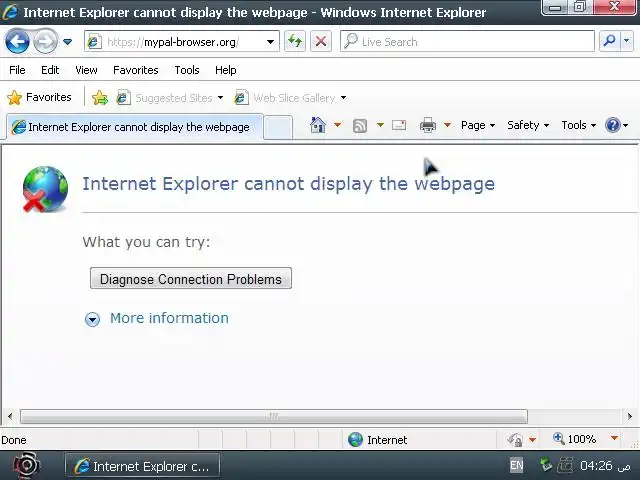This screenshot has height=480, width=640.
Task: Expand the address bar URL history dropdown
Action: point(270,42)
